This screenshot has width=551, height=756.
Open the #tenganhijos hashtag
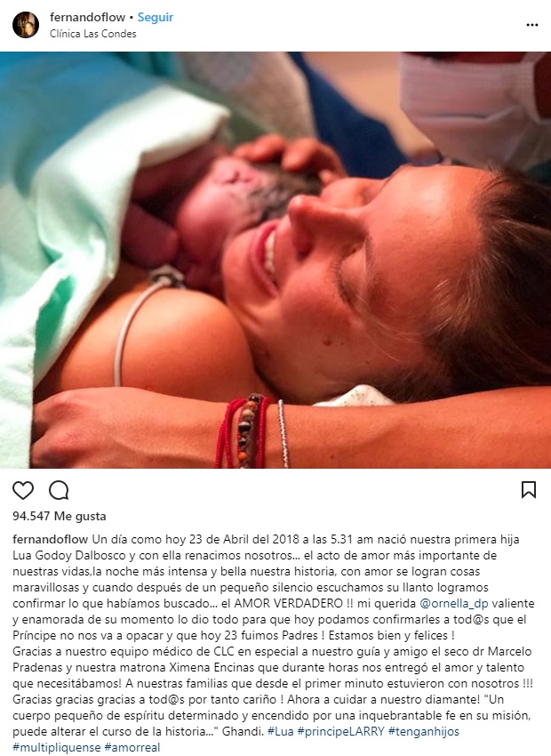coord(424,731)
